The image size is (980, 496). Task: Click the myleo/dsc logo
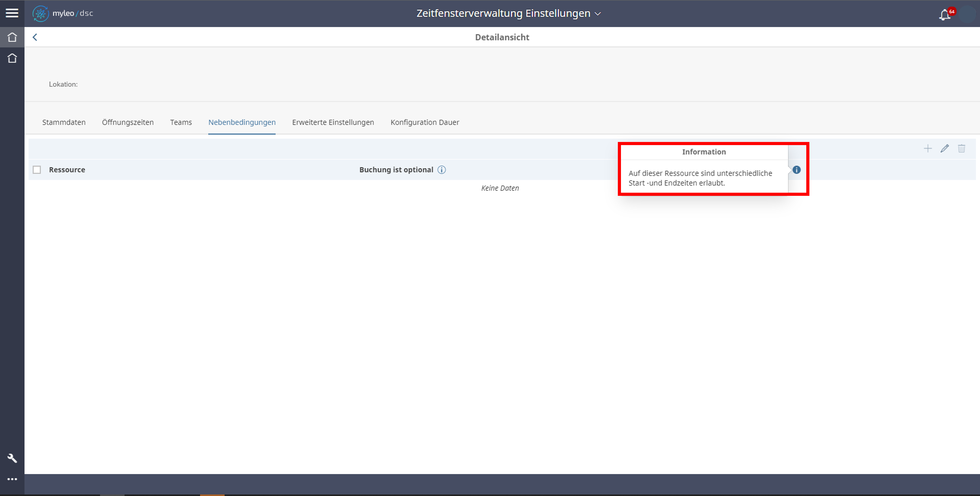point(63,13)
